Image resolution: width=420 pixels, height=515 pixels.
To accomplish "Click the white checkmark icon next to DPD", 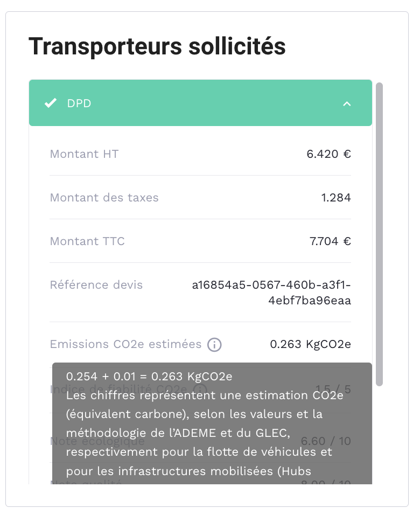I will (x=51, y=103).
